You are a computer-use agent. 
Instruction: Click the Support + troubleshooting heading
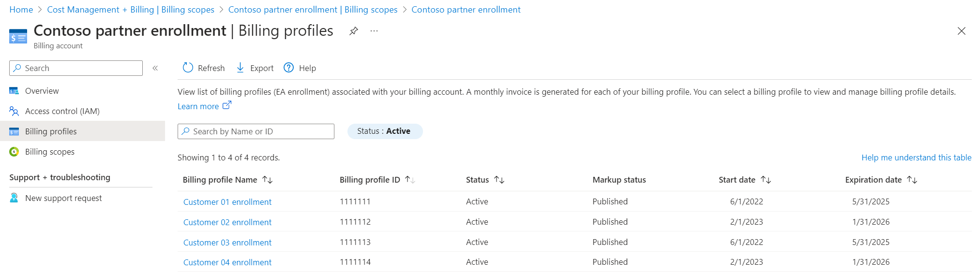pos(60,177)
